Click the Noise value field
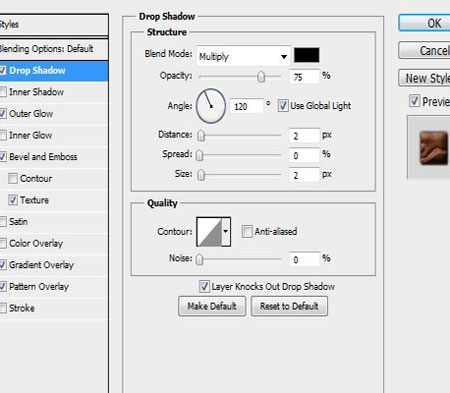The image size is (450, 393). [x=304, y=259]
